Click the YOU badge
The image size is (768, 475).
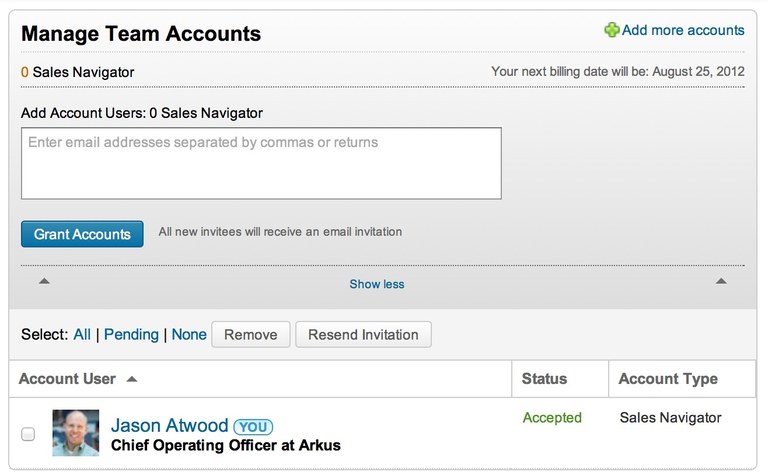(253, 427)
